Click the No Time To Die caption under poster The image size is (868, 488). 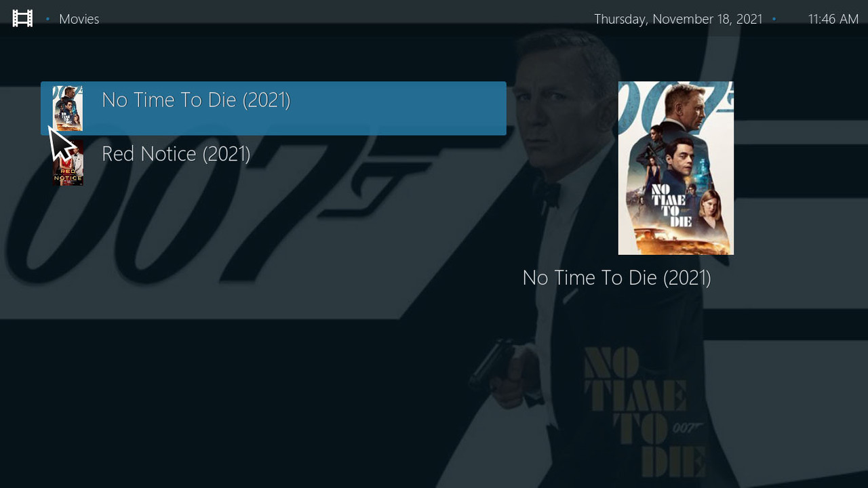click(x=616, y=278)
